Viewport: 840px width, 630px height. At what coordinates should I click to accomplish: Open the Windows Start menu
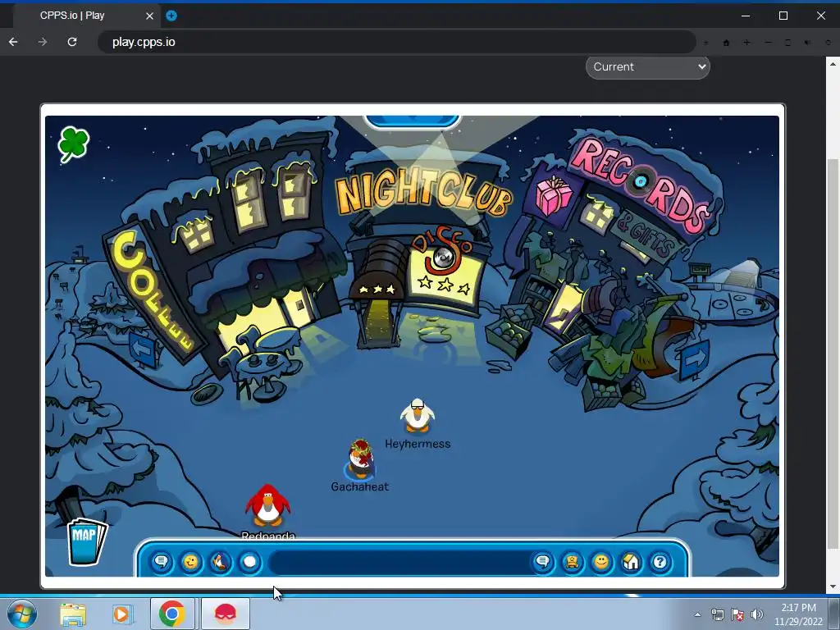pos(22,614)
